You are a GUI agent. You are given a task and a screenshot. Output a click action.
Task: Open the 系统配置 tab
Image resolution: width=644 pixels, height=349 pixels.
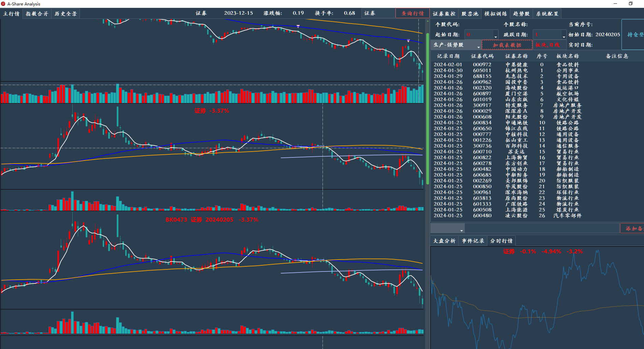point(547,14)
